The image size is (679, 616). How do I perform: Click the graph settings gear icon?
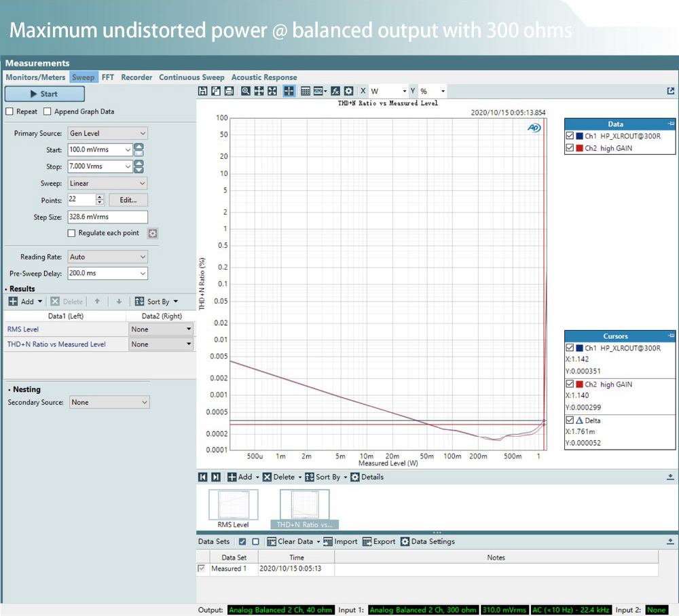348,91
